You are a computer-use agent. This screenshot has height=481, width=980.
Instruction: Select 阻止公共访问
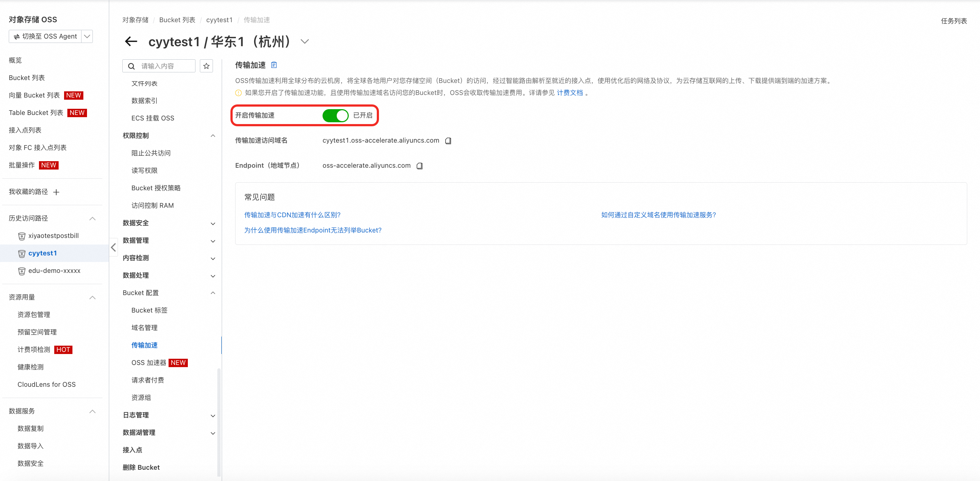[151, 153]
